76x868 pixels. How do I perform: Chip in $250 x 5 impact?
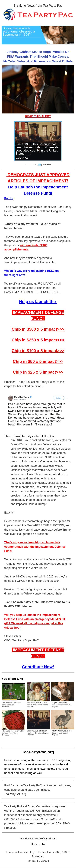[38, 340]
